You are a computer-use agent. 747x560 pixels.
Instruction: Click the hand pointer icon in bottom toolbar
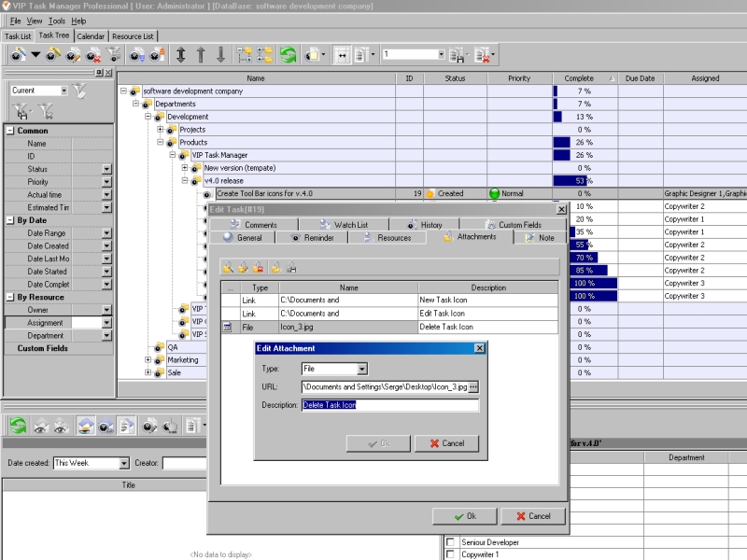pos(170,426)
